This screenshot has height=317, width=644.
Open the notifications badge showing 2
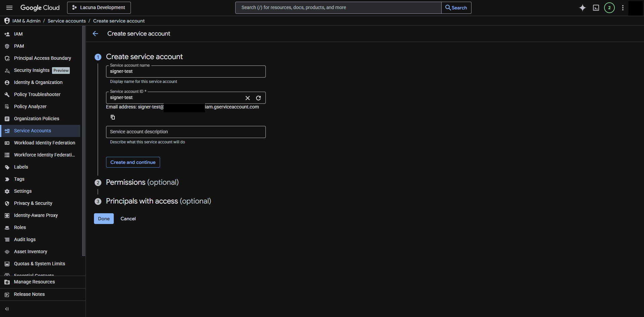tap(609, 8)
